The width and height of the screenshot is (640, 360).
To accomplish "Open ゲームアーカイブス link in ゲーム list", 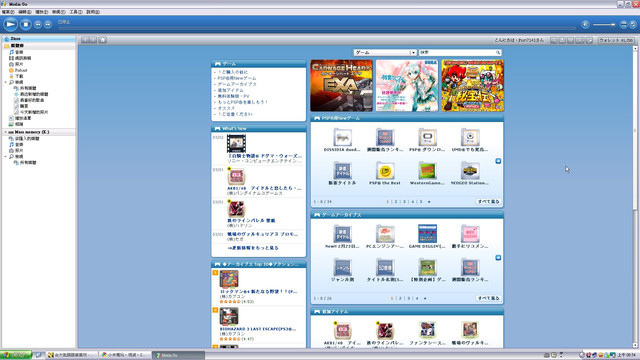I will 237,84.
